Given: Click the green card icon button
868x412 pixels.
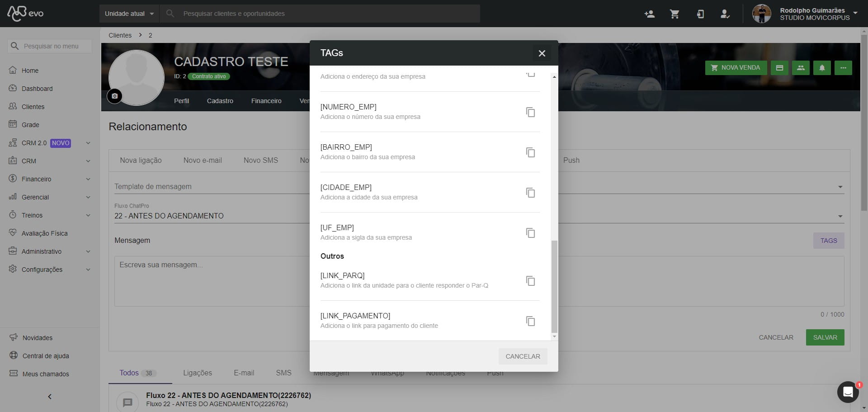Looking at the screenshot, I should pos(779,68).
